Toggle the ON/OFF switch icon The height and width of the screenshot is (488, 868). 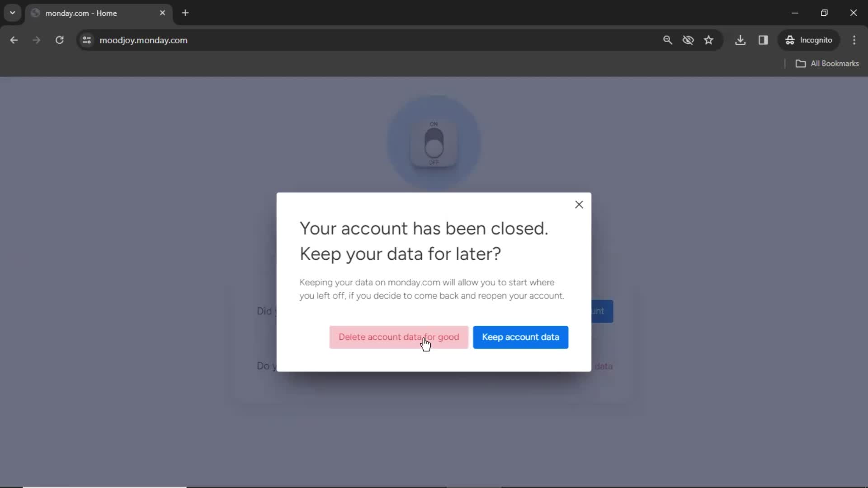click(434, 142)
